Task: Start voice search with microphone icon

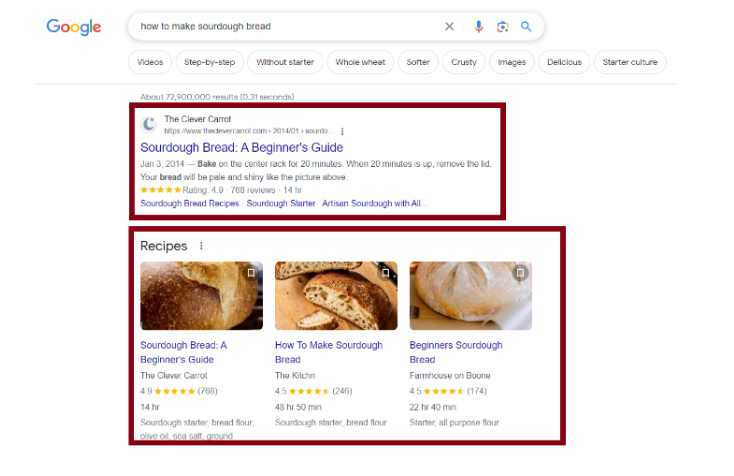Action: [x=478, y=26]
